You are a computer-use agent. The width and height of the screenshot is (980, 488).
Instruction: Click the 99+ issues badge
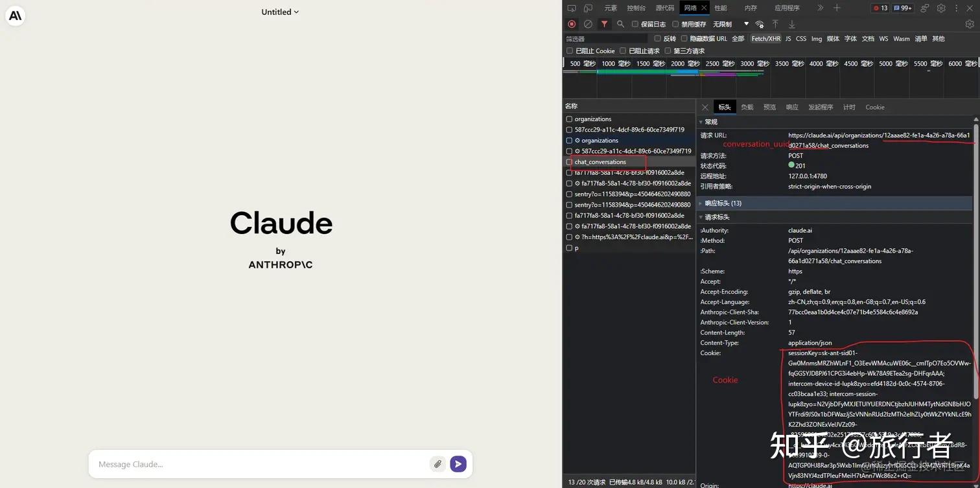903,8
